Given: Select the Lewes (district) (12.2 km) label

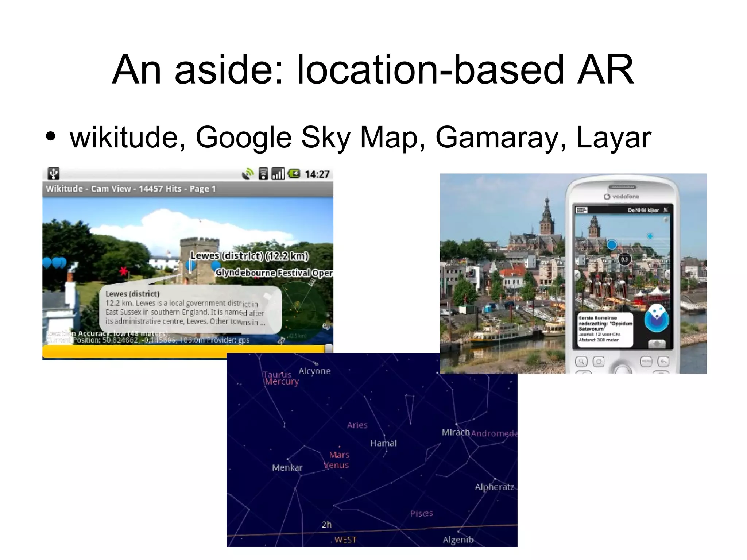Looking at the screenshot, I should coord(249,256).
